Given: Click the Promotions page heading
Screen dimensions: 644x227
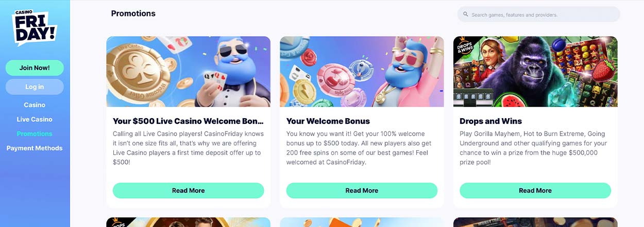Looking at the screenshot, I should pos(133,13).
